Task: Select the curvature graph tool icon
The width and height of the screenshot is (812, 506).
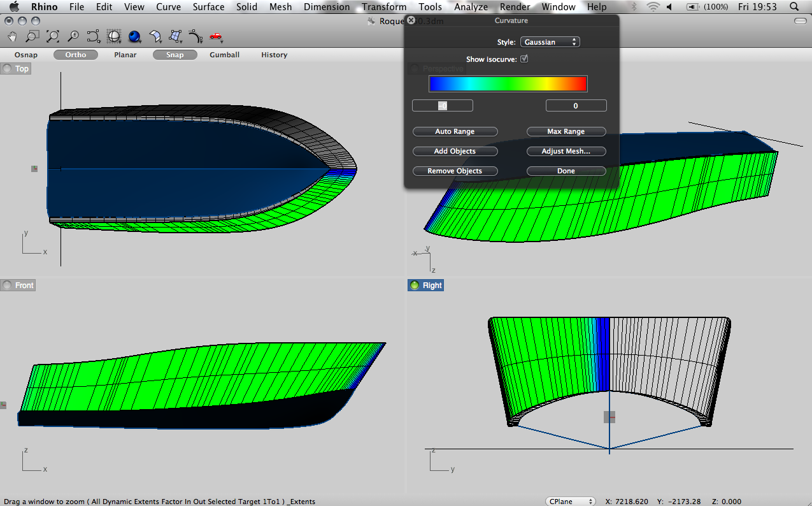Action: [x=196, y=36]
